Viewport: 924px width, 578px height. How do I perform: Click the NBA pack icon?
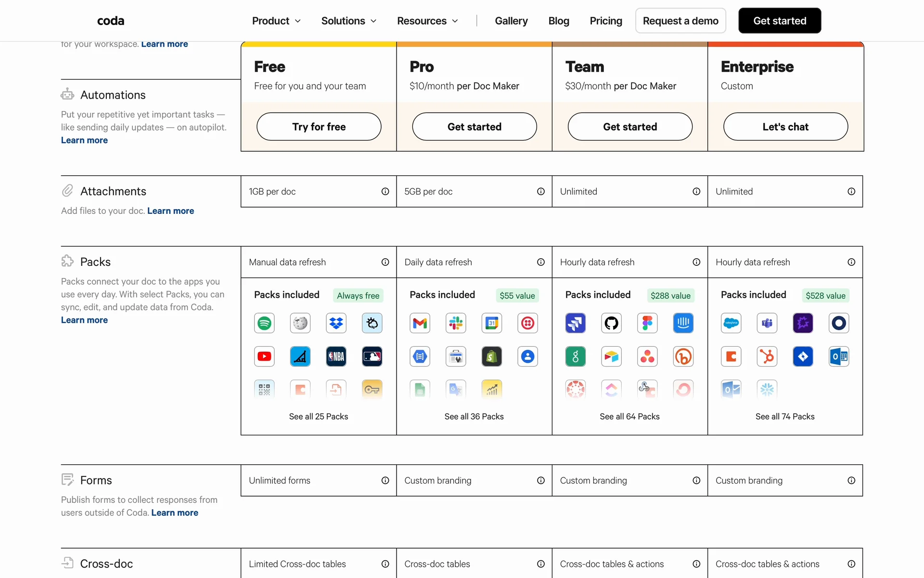point(336,356)
